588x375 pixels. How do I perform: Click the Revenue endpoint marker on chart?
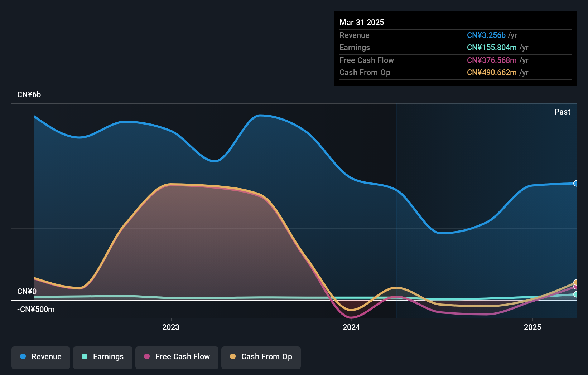tap(575, 184)
